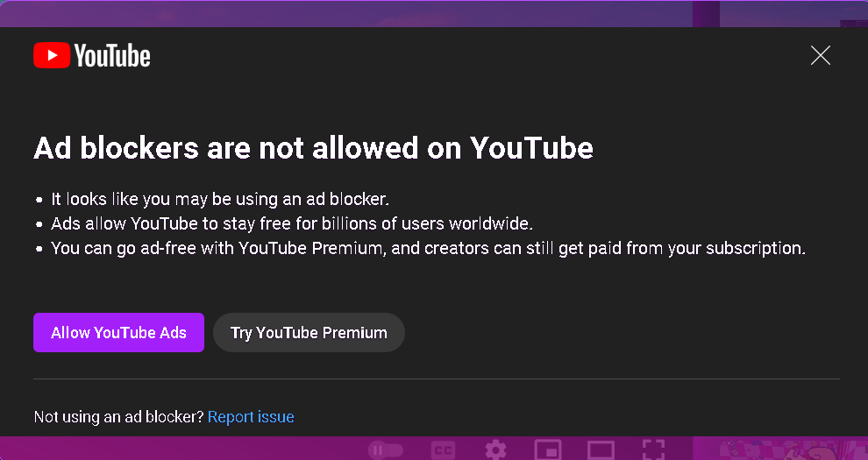Viewport: 868px width, 460px height.
Task: Click the "Not using an ad blocker?" text
Action: (x=119, y=416)
